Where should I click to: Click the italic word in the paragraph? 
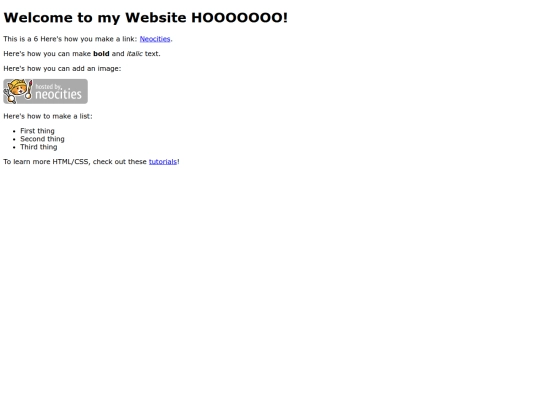click(135, 54)
